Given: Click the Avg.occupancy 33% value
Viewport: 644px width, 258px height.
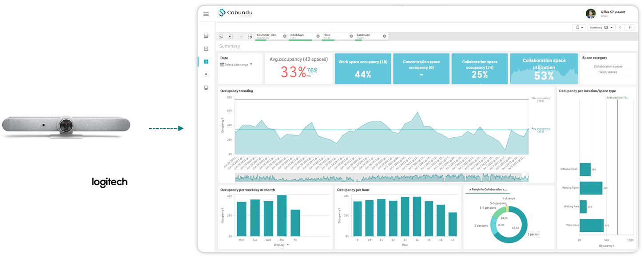Looking at the screenshot, I should [293, 71].
